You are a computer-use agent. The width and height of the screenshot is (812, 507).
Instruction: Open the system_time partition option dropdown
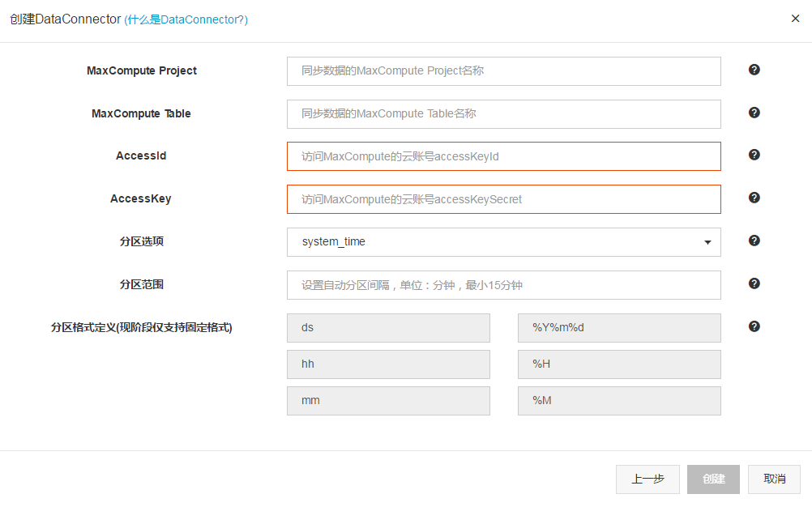click(x=504, y=242)
